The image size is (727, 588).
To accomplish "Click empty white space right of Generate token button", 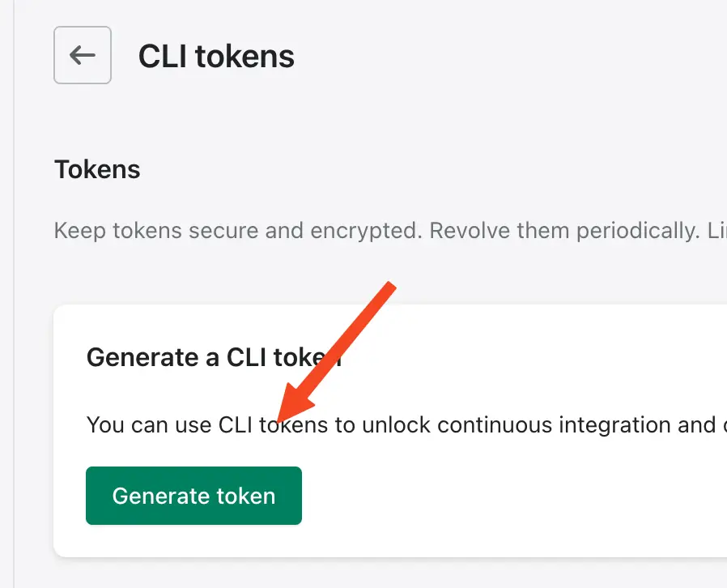I will pos(502,496).
